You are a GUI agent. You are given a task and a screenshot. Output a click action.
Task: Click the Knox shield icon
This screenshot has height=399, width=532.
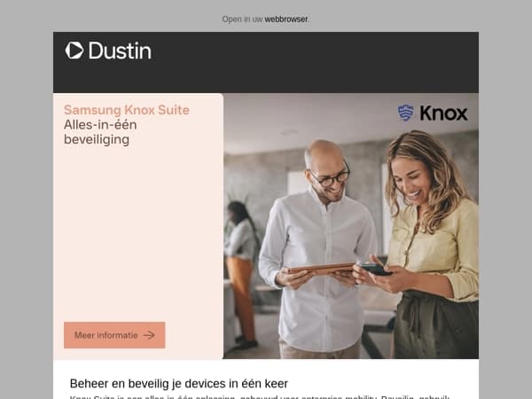406,113
